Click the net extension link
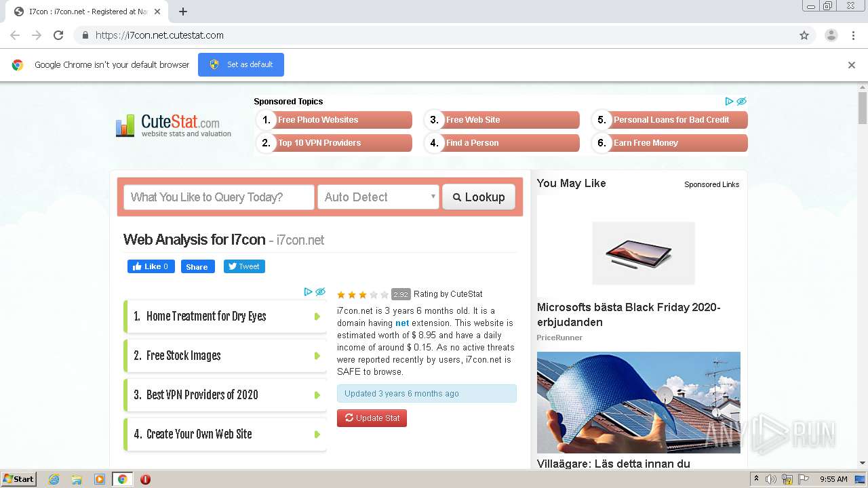868x488 pixels. 402,323
